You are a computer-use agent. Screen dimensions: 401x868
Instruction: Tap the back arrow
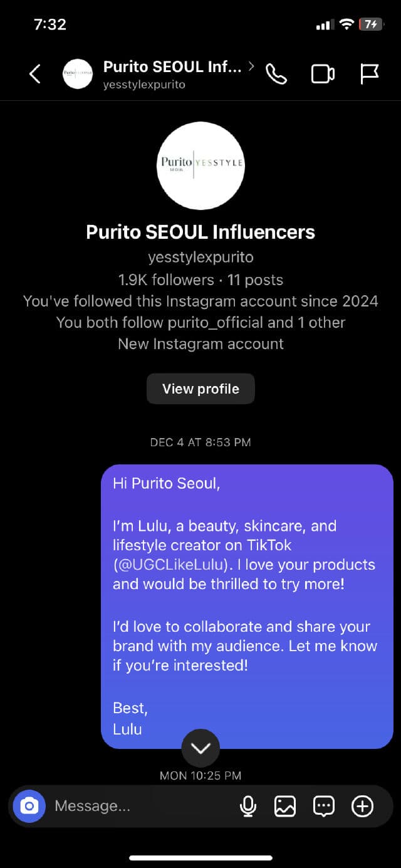[x=35, y=74]
